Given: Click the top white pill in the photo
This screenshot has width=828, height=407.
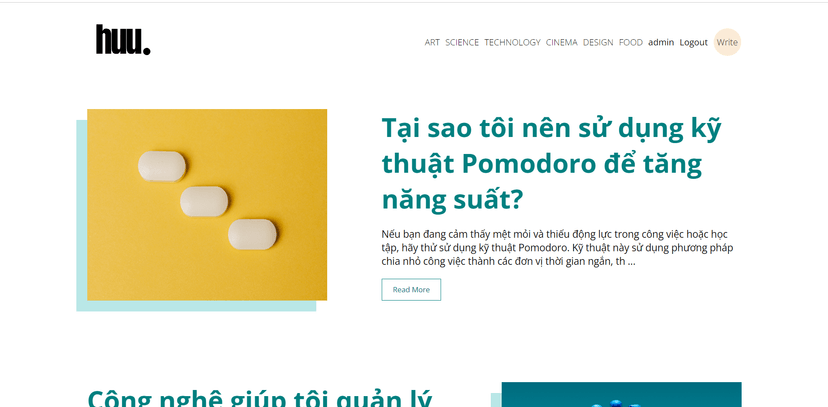Looking at the screenshot, I should coord(162,166).
